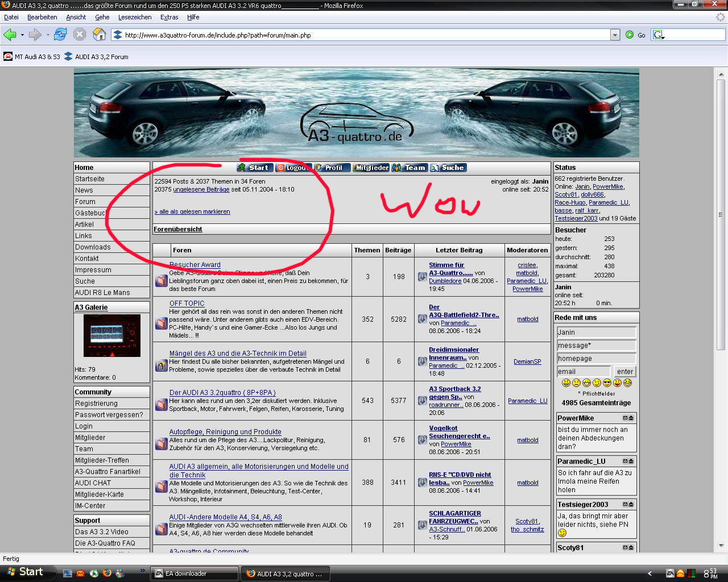Insert the sunglasses smiley in the shoutbox

tap(607, 383)
